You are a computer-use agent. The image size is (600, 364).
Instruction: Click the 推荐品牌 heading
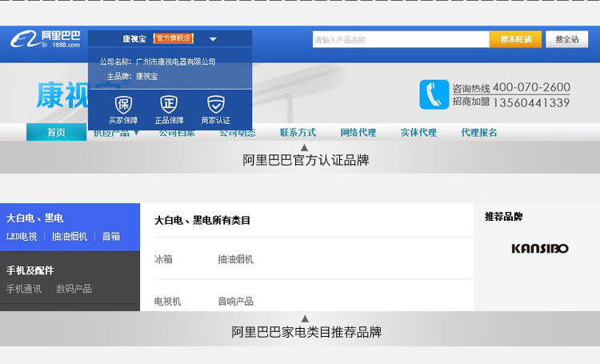pyautogui.click(x=503, y=217)
